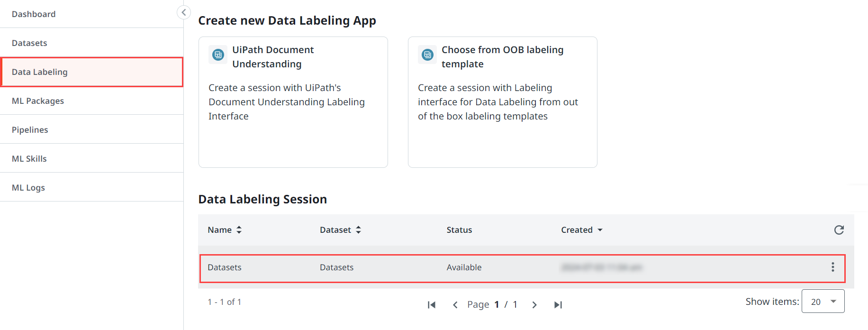Collapse the left sidebar with chevron

pos(183,12)
